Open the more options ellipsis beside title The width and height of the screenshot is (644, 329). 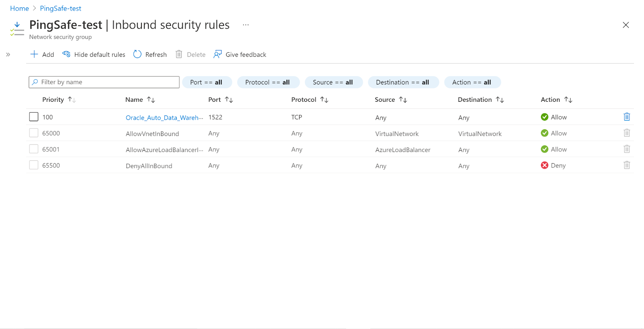coord(246,25)
